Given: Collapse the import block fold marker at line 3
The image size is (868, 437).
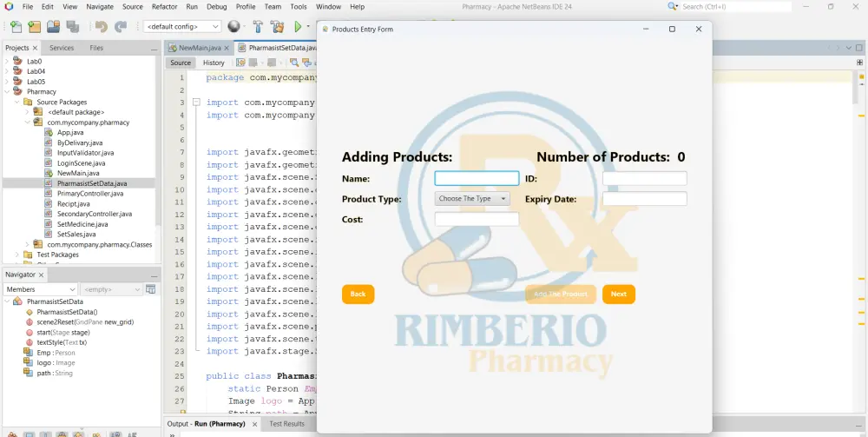Looking at the screenshot, I should (x=195, y=103).
